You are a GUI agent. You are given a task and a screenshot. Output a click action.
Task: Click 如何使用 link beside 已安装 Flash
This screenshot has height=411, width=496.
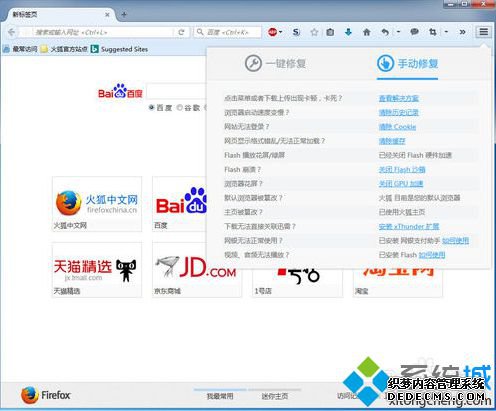[x=432, y=255]
